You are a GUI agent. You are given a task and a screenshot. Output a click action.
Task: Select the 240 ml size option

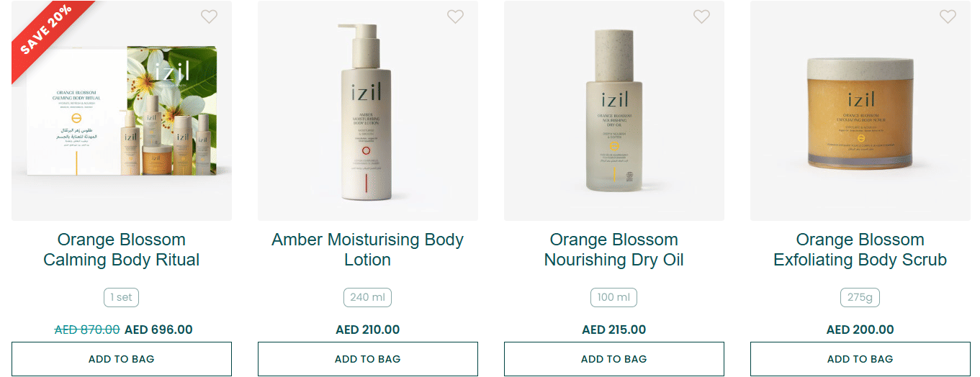[368, 297]
